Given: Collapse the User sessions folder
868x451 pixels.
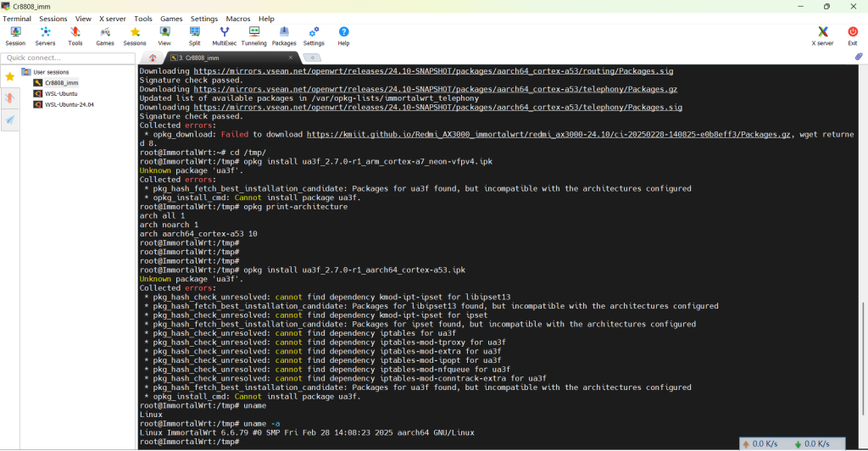Looking at the screenshot, I should [x=25, y=72].
